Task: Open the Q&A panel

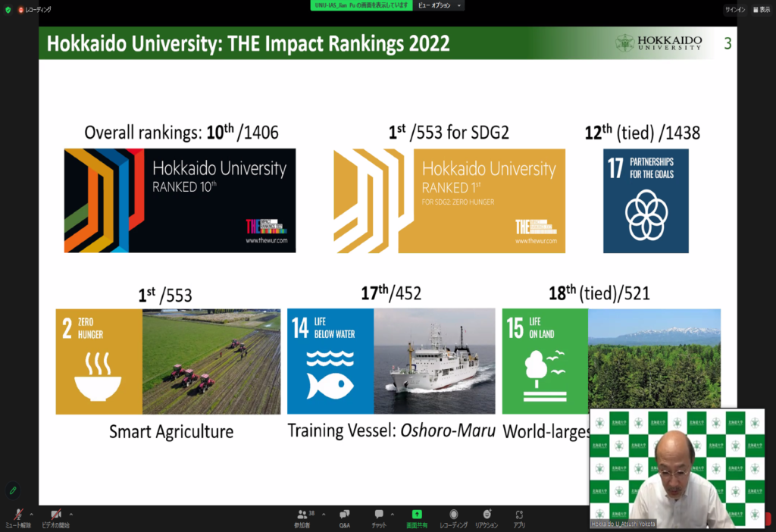Action: tap(344, 518)
